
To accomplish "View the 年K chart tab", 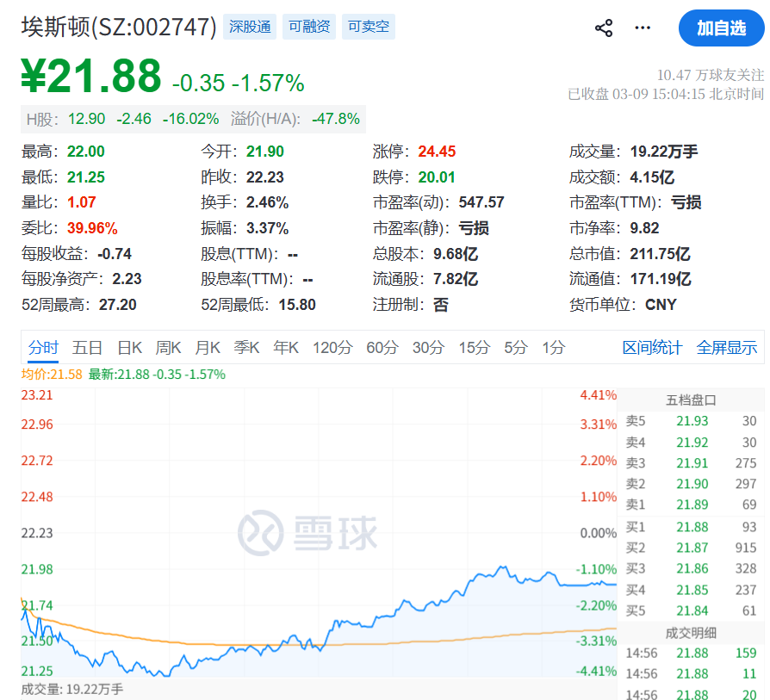I will coord(286,348).
